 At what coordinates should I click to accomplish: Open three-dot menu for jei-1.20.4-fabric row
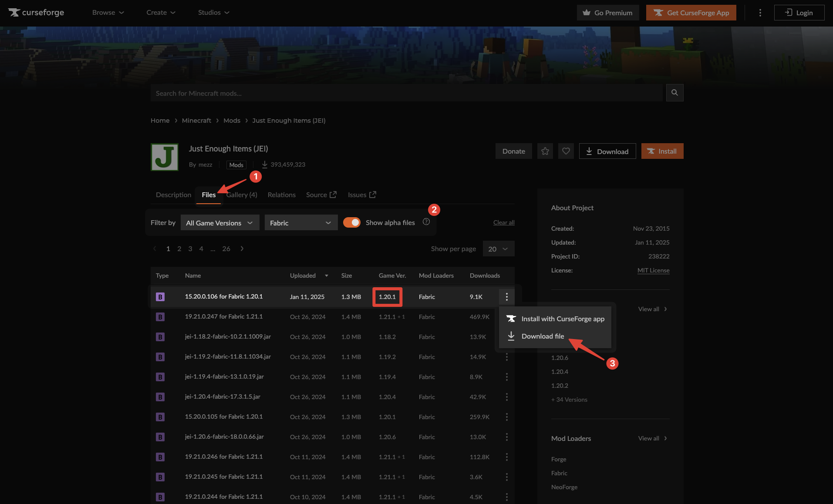[506, 397]
